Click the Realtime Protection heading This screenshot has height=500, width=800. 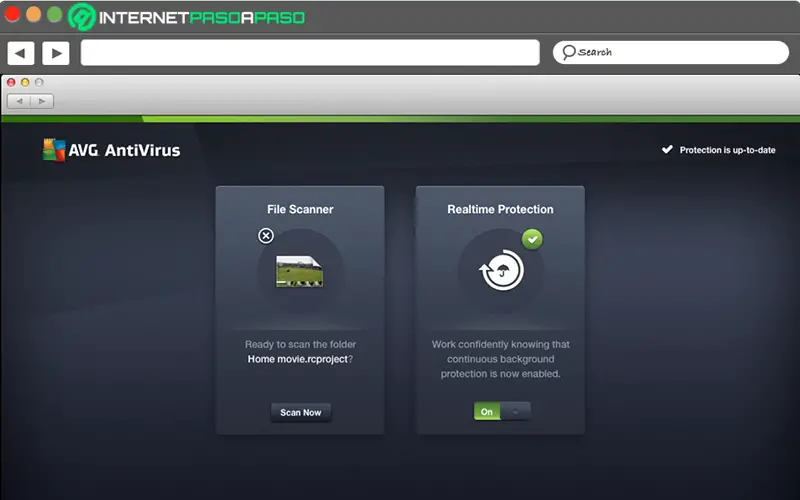(500, 209)
